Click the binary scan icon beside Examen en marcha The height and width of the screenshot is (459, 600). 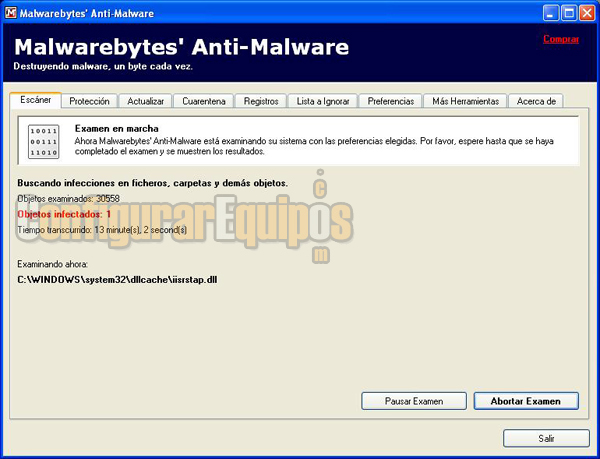click(x=44, y=142)
